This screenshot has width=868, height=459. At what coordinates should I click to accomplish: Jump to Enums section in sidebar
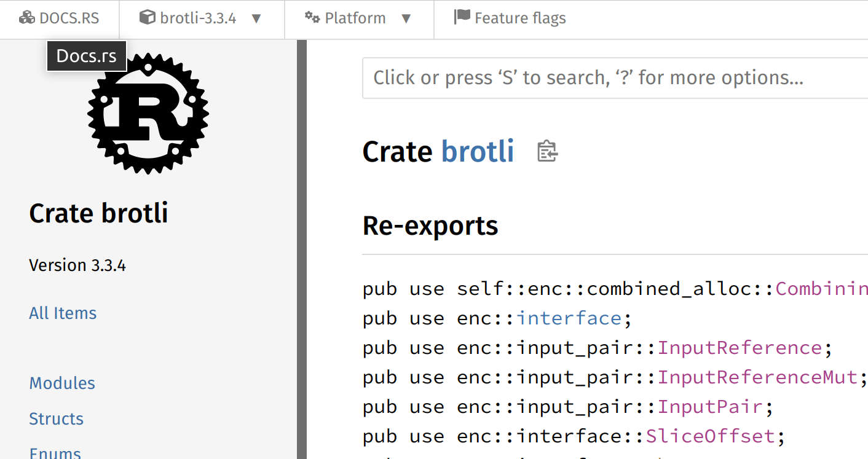coord(55,453)
